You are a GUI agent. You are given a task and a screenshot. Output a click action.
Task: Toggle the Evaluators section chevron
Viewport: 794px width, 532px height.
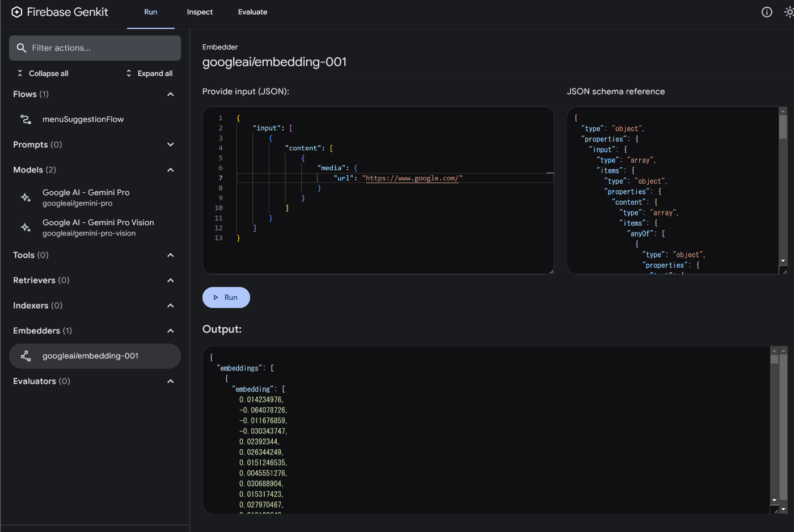click(x=171, y=381)
